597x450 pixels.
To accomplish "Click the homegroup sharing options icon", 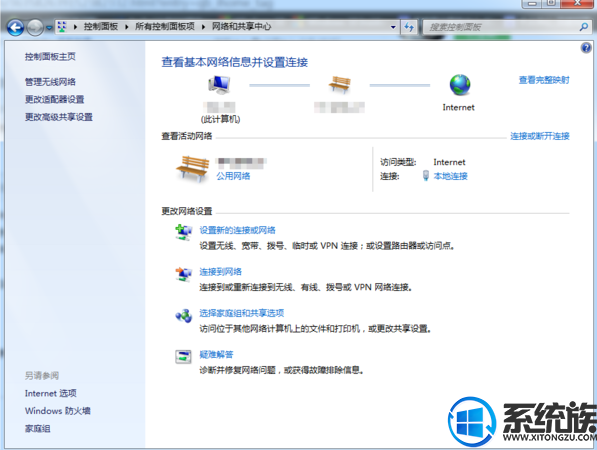I will (x=184, y=316).
